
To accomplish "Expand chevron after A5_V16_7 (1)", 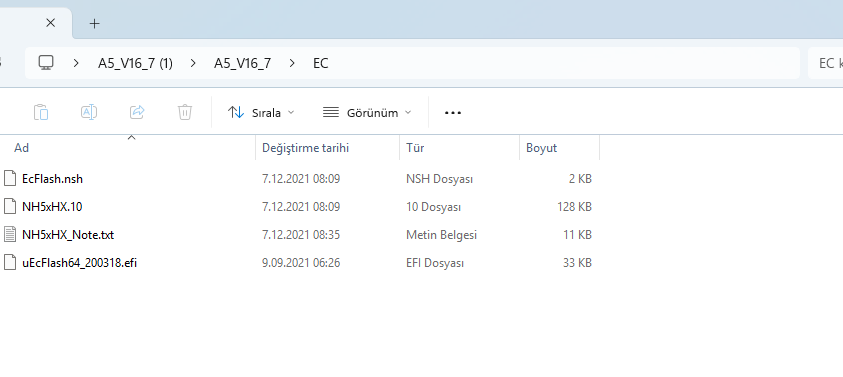I will 193,63.
